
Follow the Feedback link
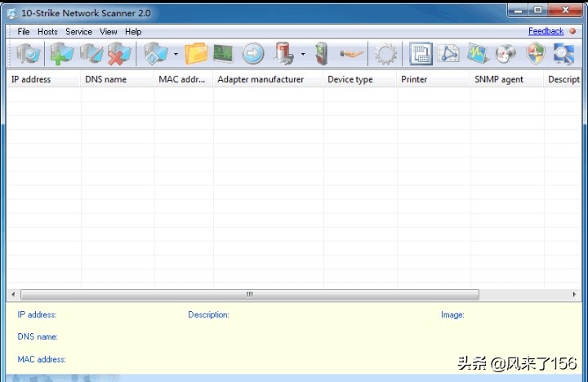(546, 31)
